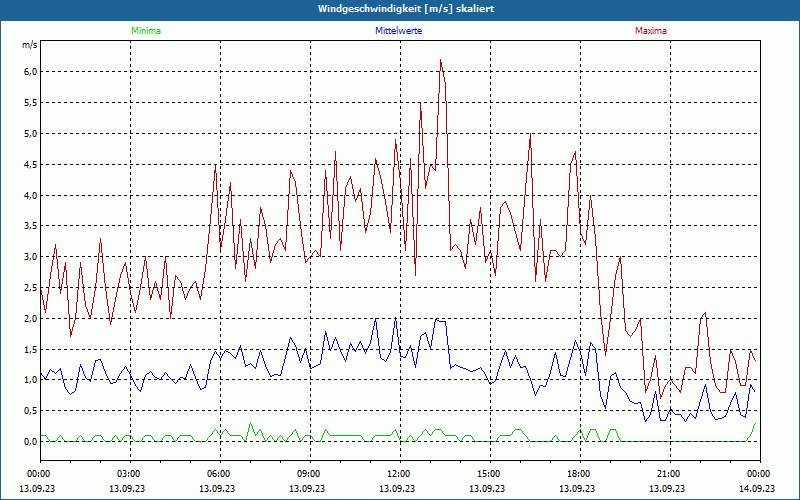Screen dimensions: 800x500
Task: Click the 3,0 y-axis value
Action: click(x=31, y=257)
